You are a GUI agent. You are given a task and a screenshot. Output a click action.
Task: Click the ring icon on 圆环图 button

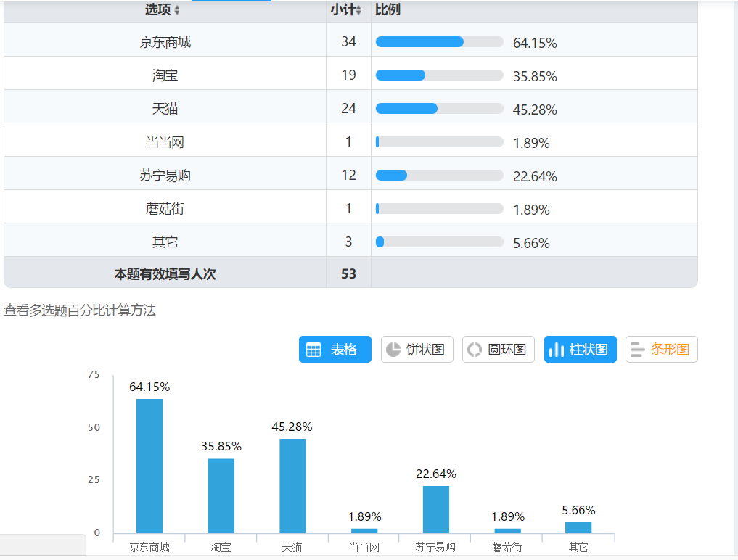475,350
